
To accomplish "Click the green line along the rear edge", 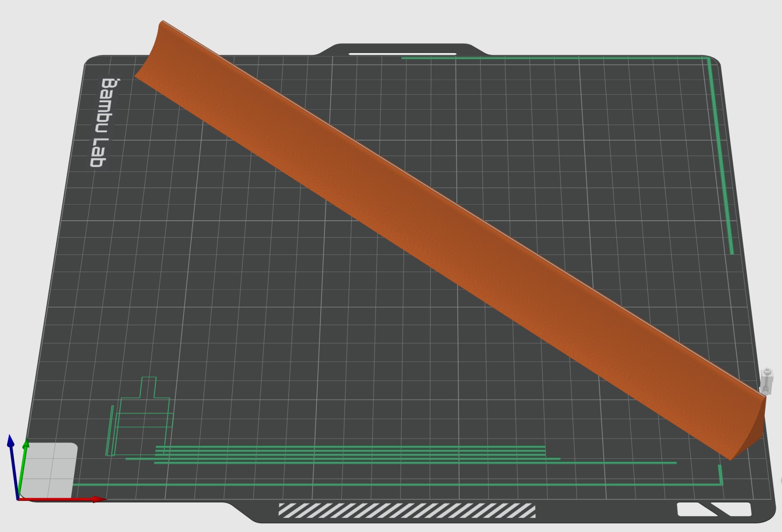I will [554, 58].
